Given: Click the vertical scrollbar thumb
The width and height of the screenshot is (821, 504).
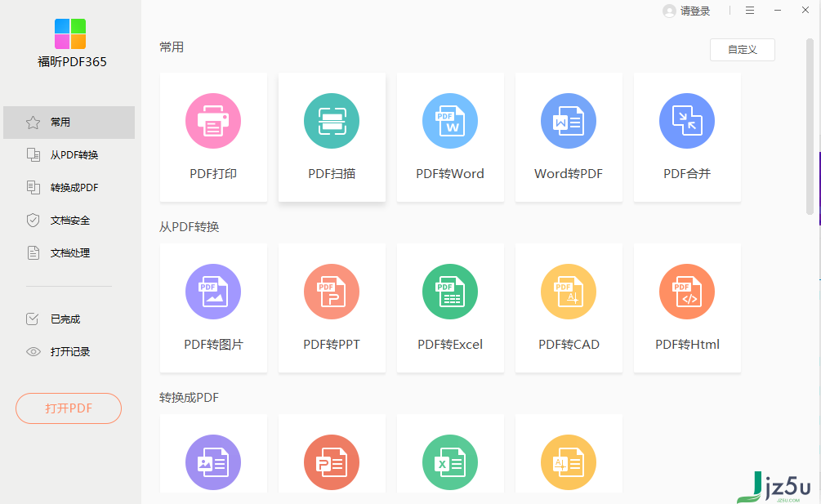Looking at the screenshot, I should coord(810,127).
